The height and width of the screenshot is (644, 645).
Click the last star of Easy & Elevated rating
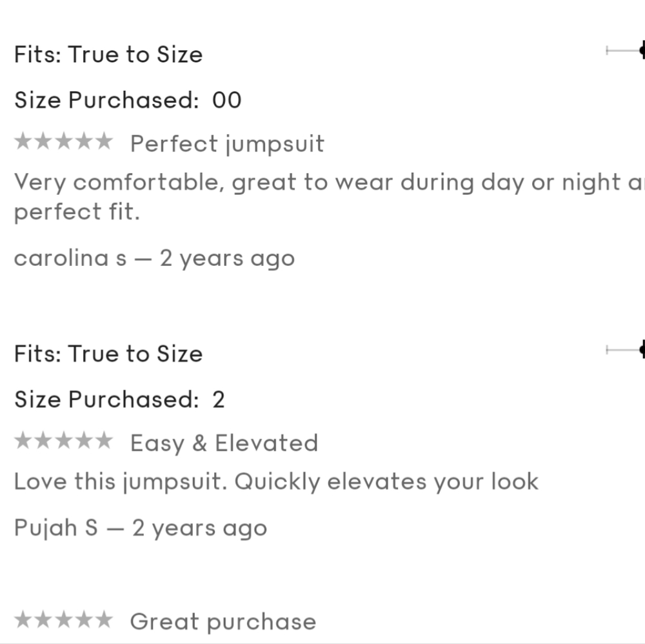(x=103, y=441)
